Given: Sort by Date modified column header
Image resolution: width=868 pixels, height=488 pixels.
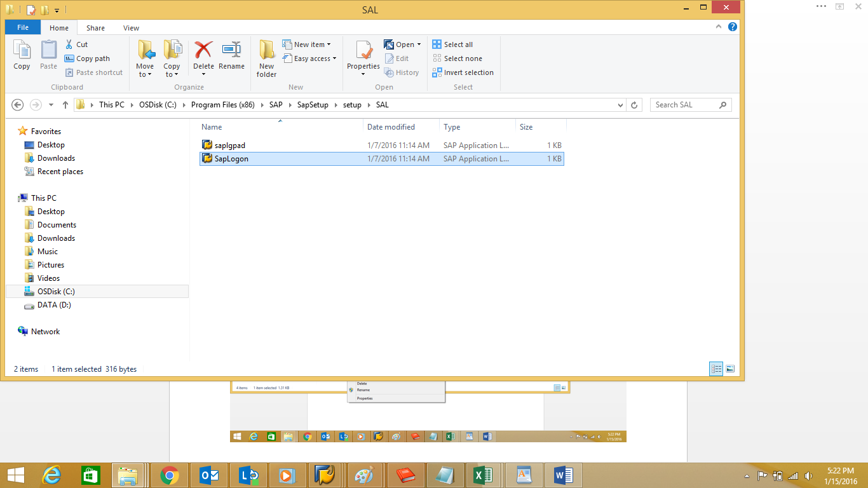Looking at the screenshot, I should (x=391, y=127).
